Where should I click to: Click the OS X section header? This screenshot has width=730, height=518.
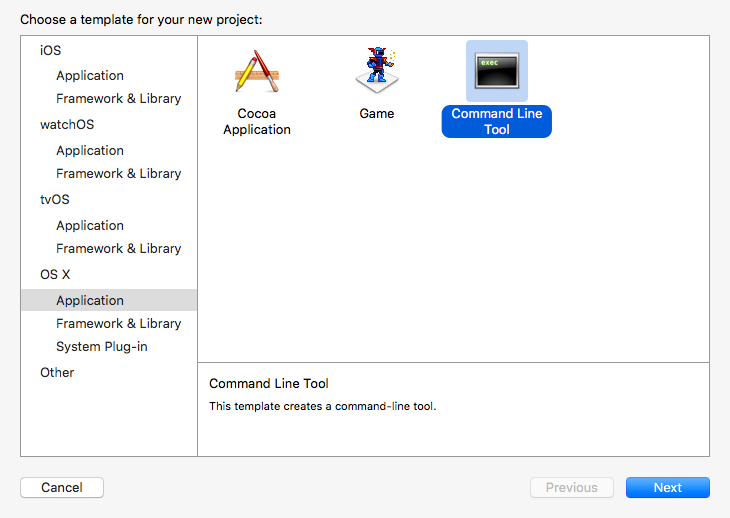(55, 275)
